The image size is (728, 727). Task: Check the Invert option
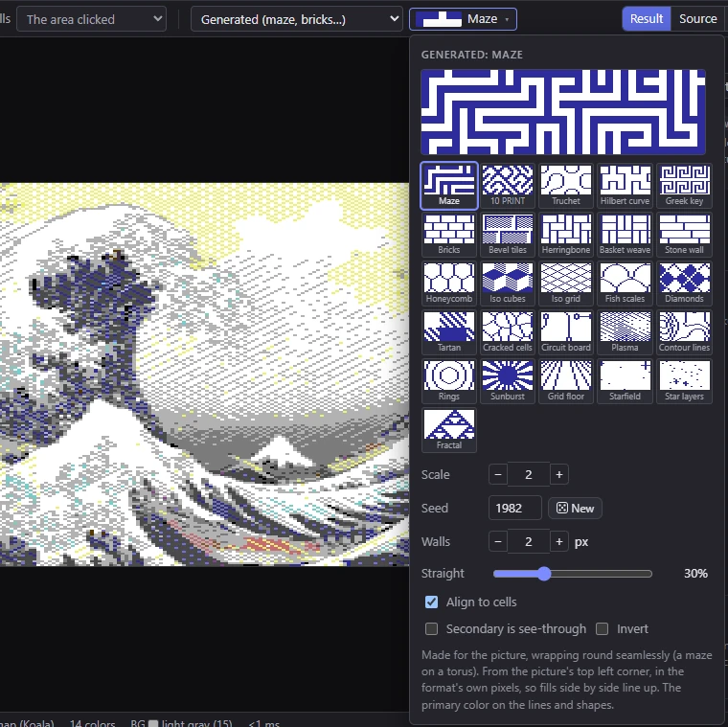click(603, 629)
